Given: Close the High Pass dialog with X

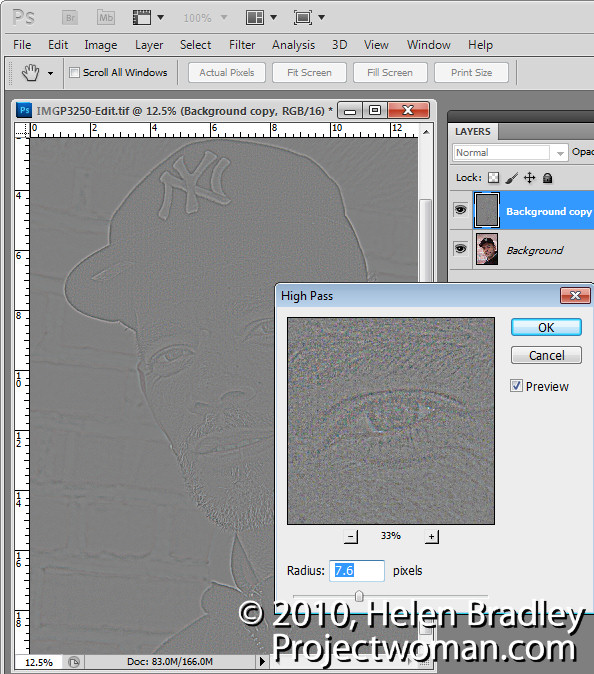Looking at the screenshot, I should 575,295.
